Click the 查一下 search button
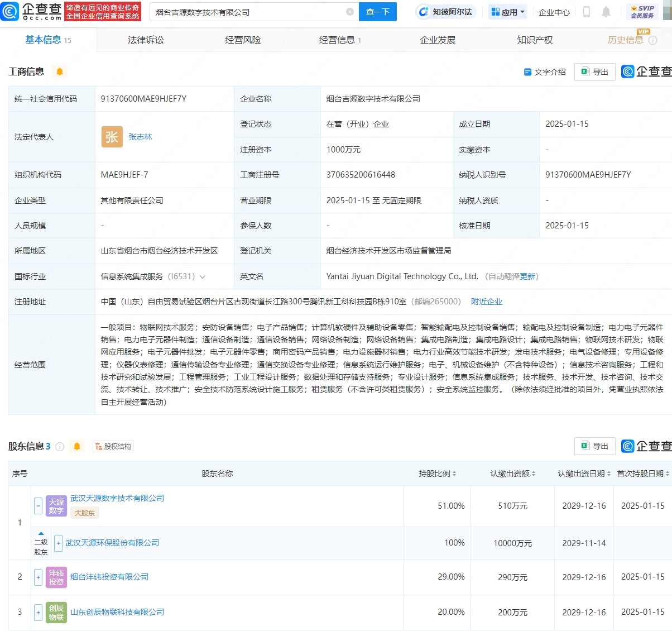Viewport: 672px width, 631px height. pos(377,12)
